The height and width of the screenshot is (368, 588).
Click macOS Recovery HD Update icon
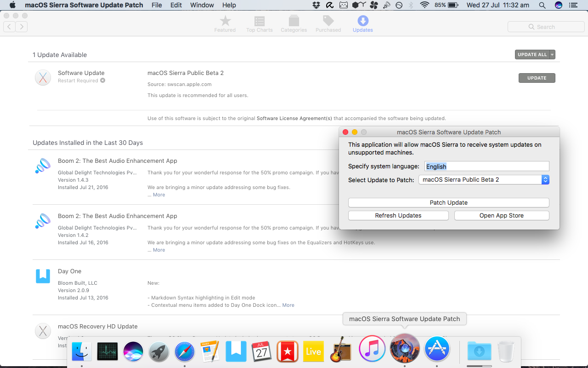[43, 331]
